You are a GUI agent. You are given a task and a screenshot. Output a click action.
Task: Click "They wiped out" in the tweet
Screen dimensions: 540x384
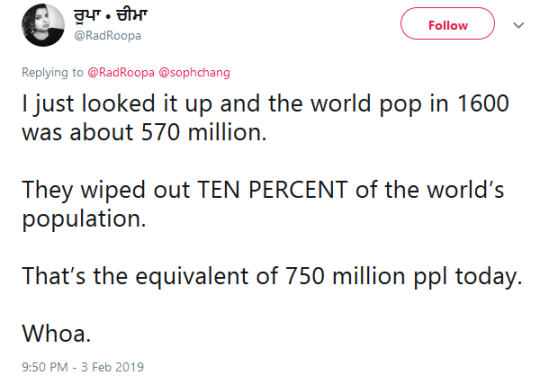click(106, 191)
